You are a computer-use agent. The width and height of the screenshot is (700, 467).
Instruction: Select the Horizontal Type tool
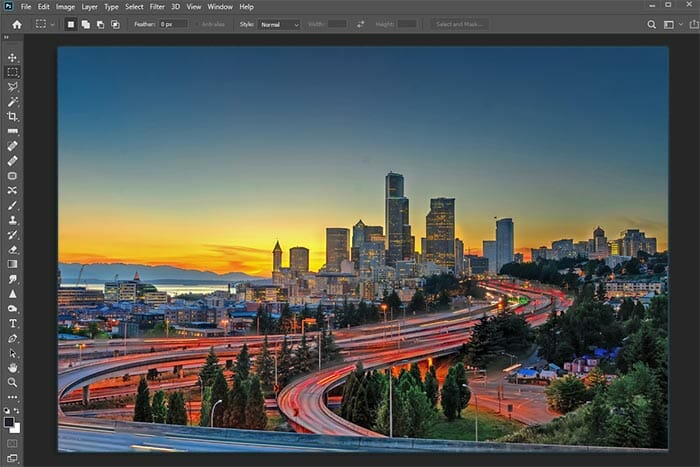13,323
